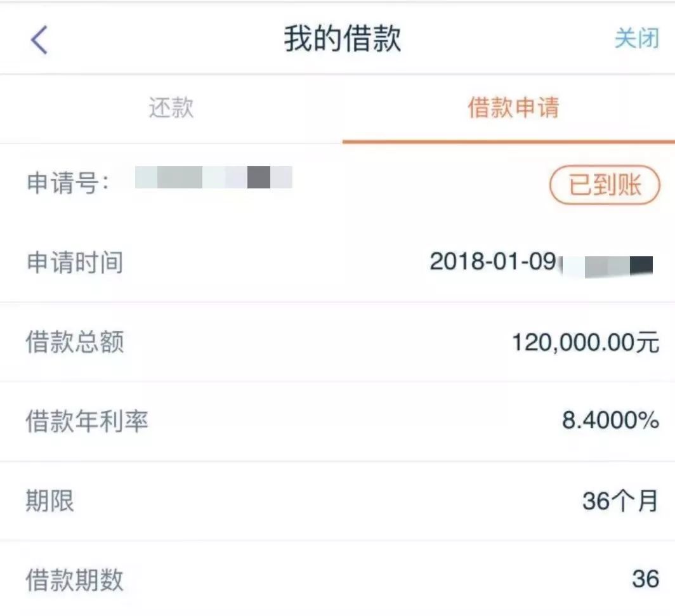Click the 36 installments count value

click(645, 579)
